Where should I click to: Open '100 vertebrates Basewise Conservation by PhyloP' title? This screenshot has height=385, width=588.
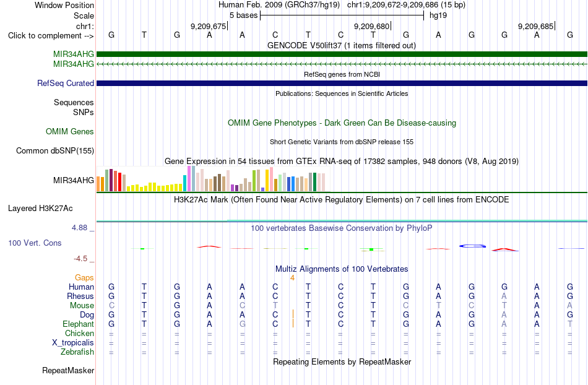[x=342, y=228]
